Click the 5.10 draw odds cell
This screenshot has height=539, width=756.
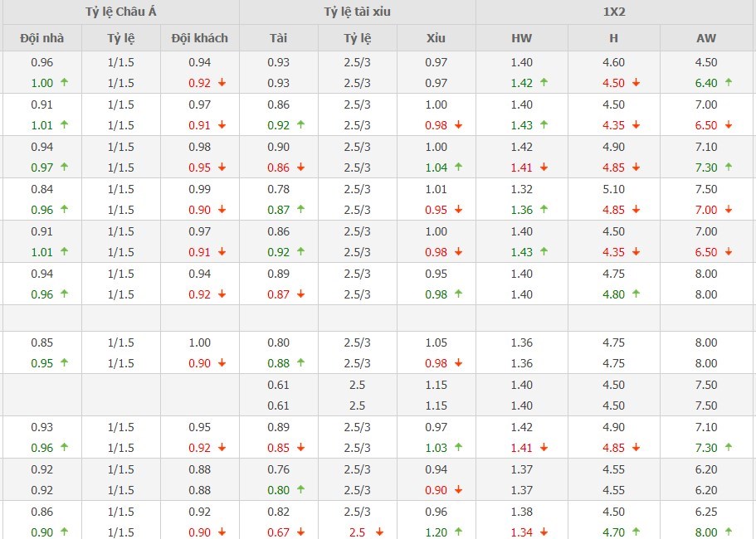(614, 189)
